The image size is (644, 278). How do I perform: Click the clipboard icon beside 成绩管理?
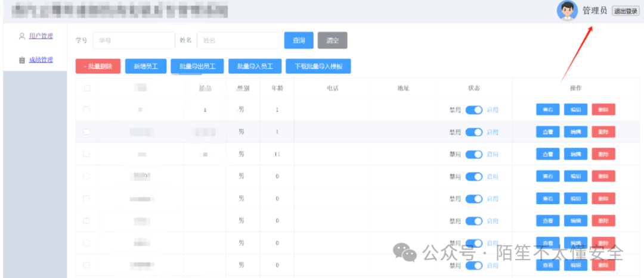(22, 60)
